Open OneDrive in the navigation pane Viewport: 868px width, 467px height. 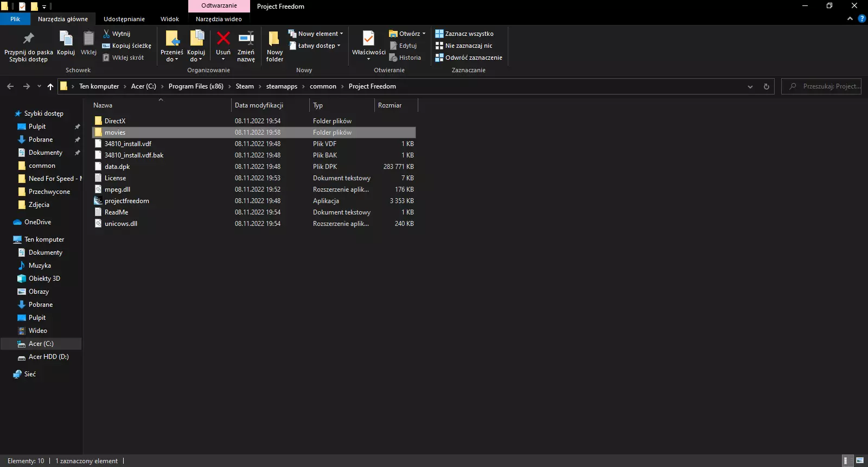tap(32, 222)
